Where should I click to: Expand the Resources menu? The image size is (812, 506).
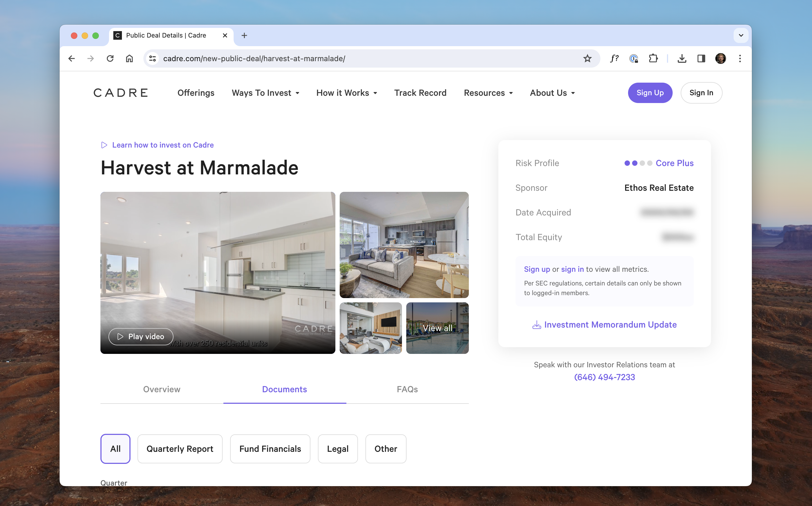pyautogui.click(x=488, y=93)
